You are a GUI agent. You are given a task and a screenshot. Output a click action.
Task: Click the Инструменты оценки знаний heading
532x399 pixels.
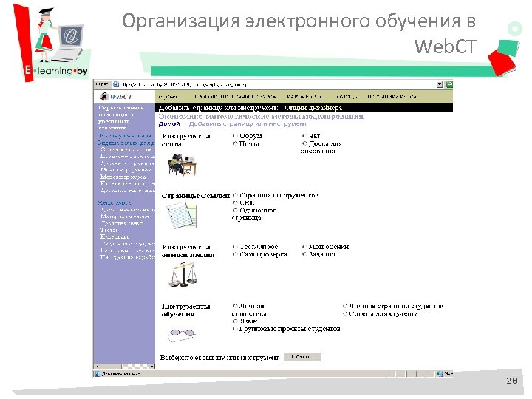[188, 251]
